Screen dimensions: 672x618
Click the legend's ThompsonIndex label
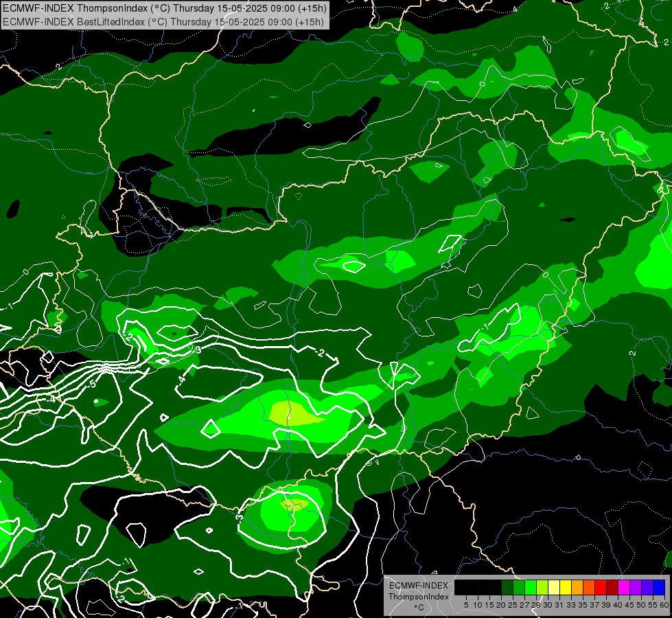click(419, 597)
